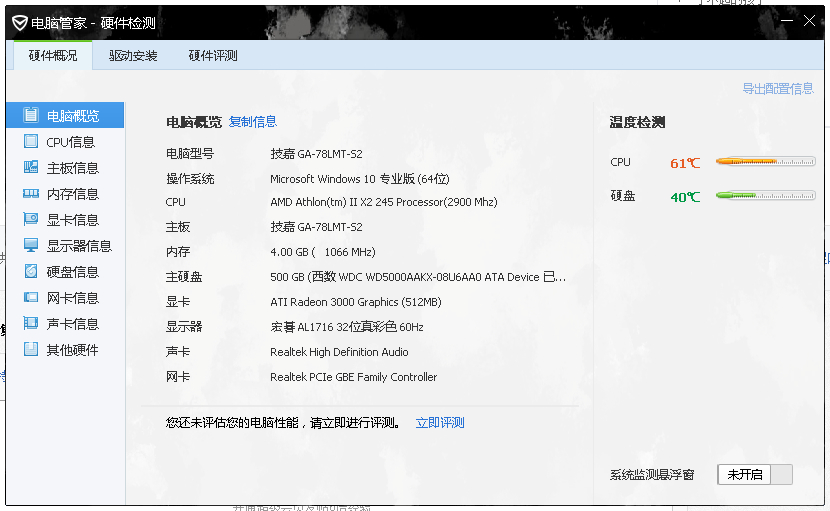Open 硬盘信息 in the sidebar
The image size is (830, 511).
click(x=73, y=272)
